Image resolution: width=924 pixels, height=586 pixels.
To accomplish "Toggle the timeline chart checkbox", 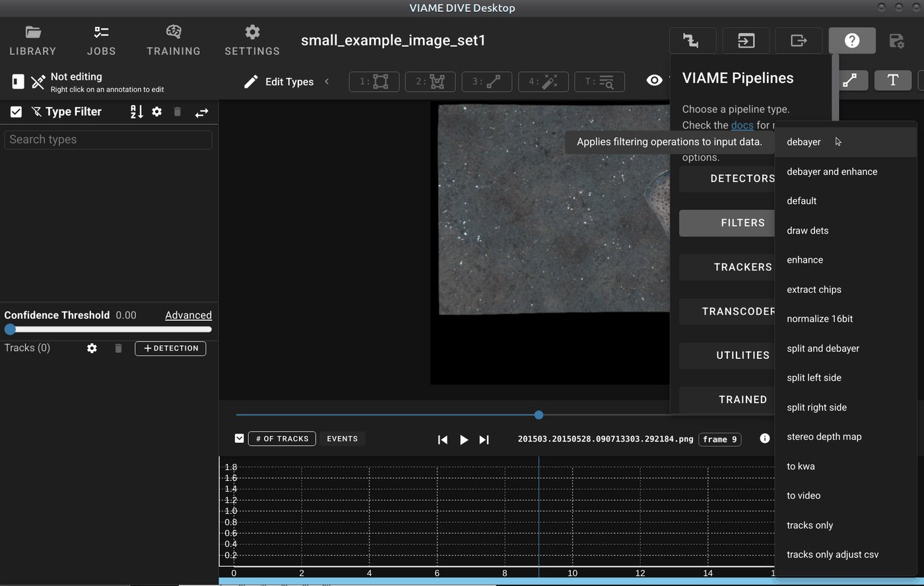I will (x=239, y=438).
